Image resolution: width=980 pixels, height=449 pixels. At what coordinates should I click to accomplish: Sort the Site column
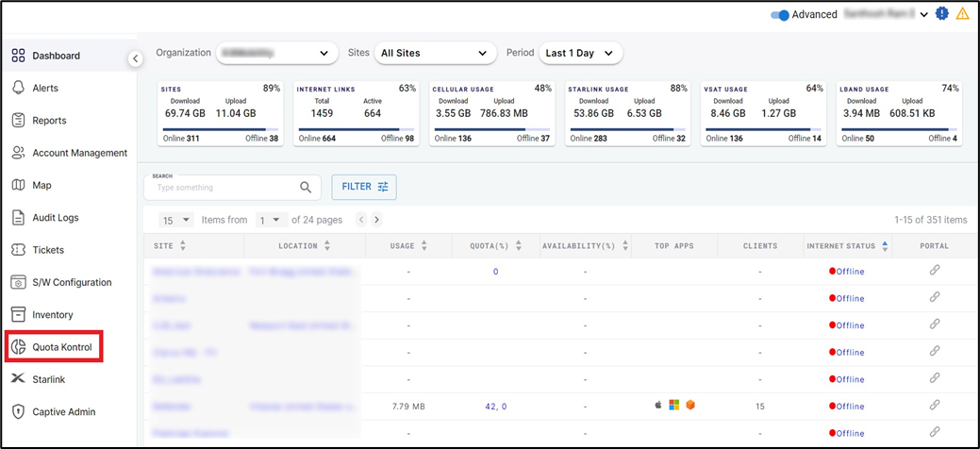point(182,246)
